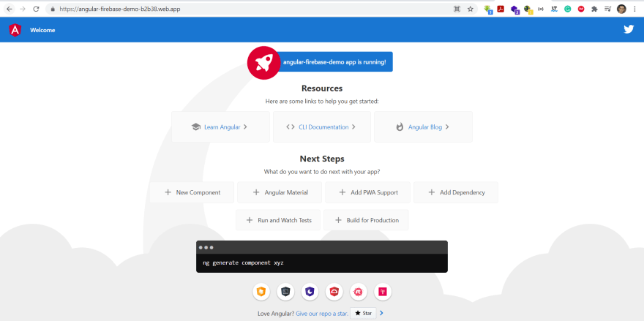
Task: View site info via the padlock icon
Action: tap(53, 9)
